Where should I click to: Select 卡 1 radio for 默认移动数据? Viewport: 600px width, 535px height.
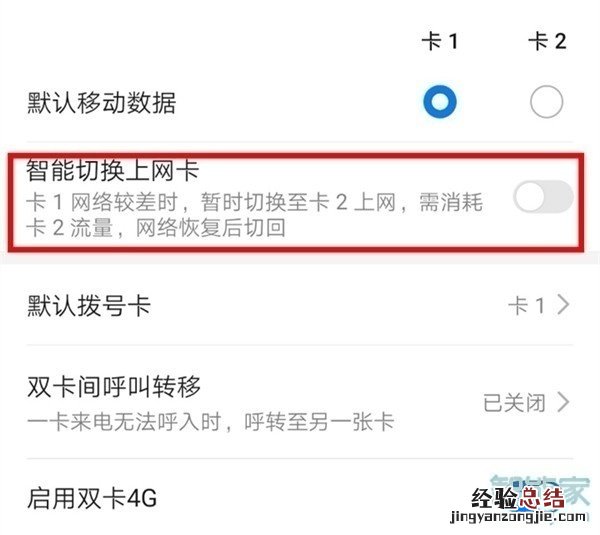440,102
